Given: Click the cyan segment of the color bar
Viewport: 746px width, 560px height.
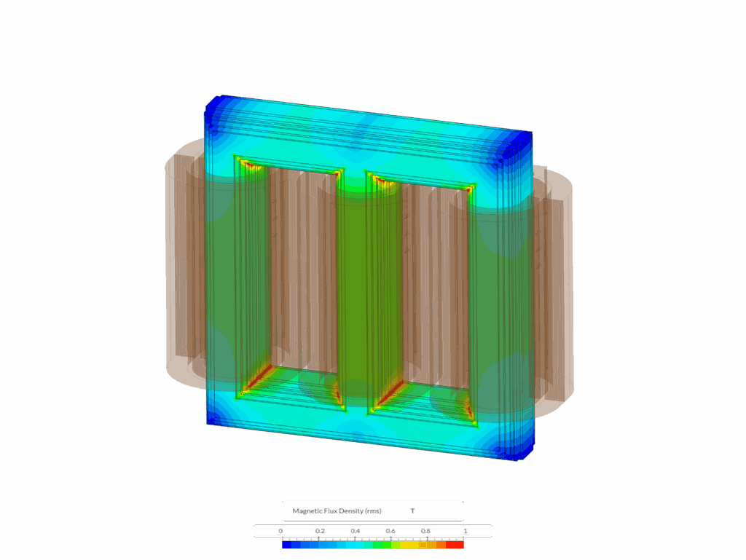Looking at the screenshot, I should tap(341, 545).
